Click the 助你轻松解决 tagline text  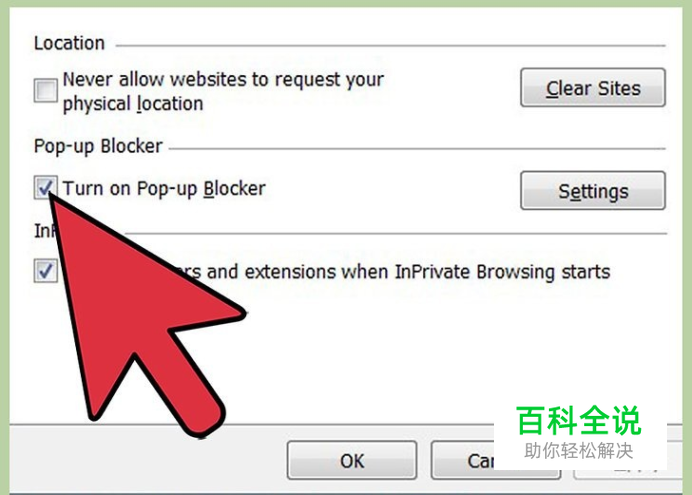pyautogui.click(x=579, y=451)
